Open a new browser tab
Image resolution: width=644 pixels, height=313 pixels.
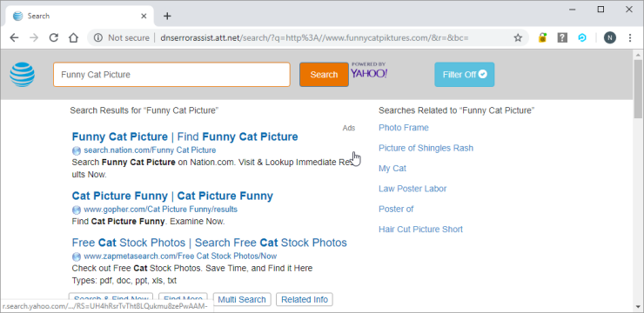coord(167,16)
